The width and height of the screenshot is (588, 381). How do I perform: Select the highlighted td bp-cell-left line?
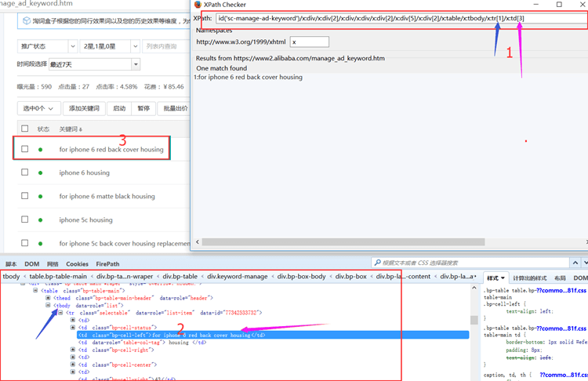click(x=273, y=335)
